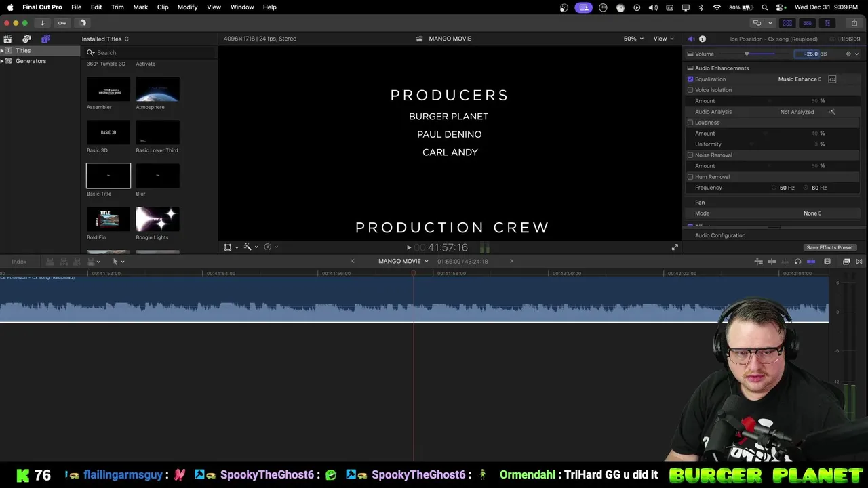Select the 50 Hz frequency radio button
This screenshot has height=488, width=868.
(774, 188)
